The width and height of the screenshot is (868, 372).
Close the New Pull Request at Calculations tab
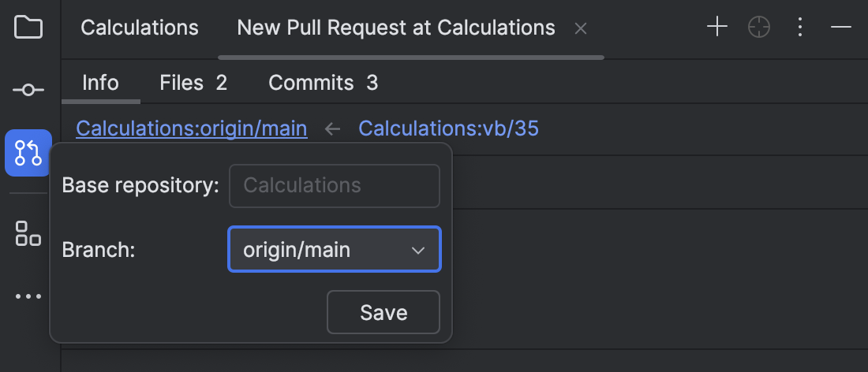click(581, 28)
